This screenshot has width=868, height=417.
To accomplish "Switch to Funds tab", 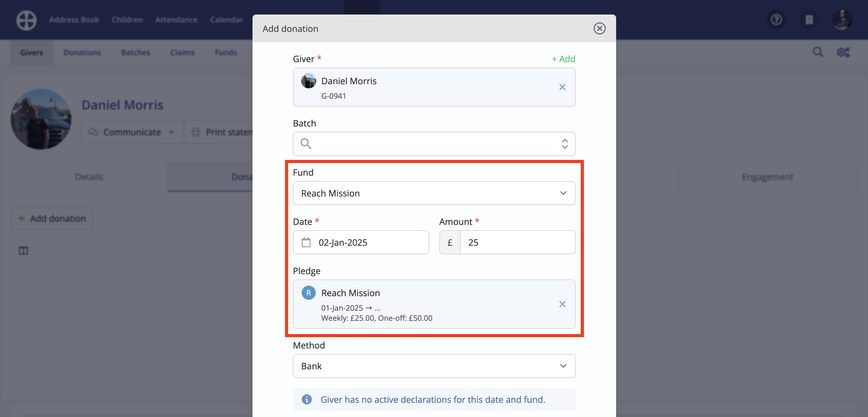I will (x=226, y=53).
